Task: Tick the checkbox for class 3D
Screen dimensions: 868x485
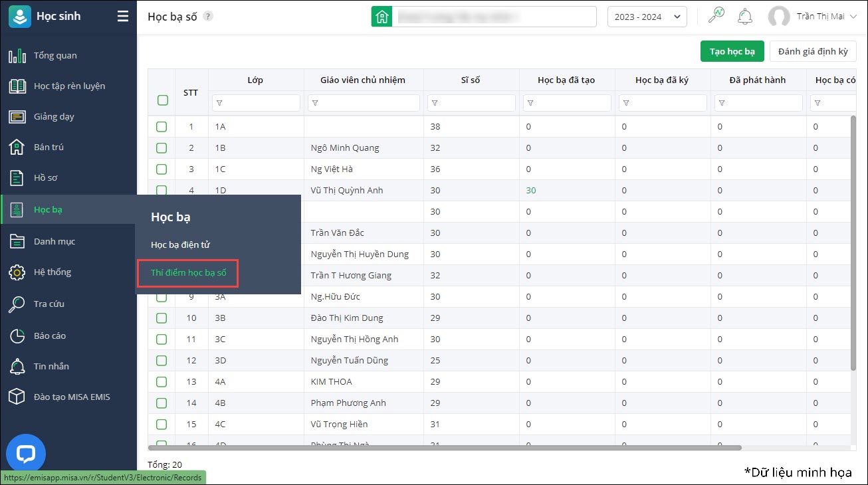Action: tap(162, 360)
